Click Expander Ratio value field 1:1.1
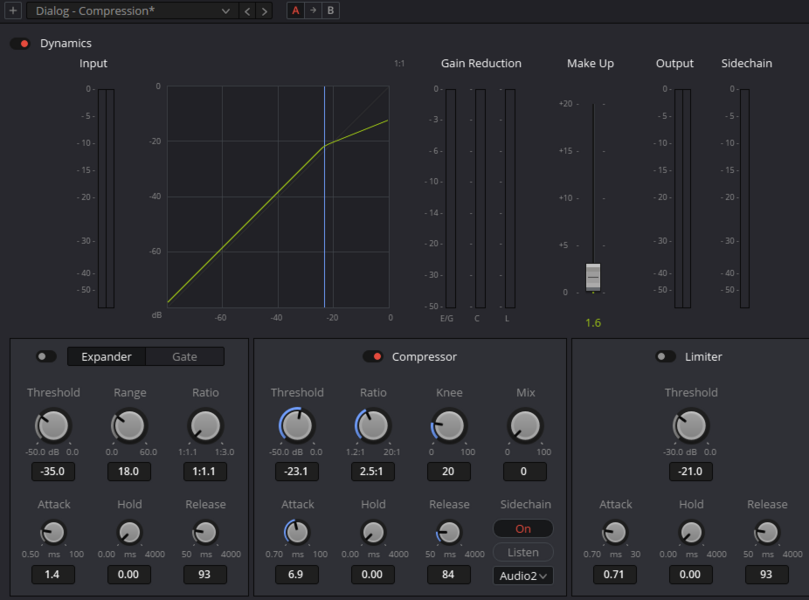Image resolution: width=809 pixels, height=600 pixels. (205, 472)
